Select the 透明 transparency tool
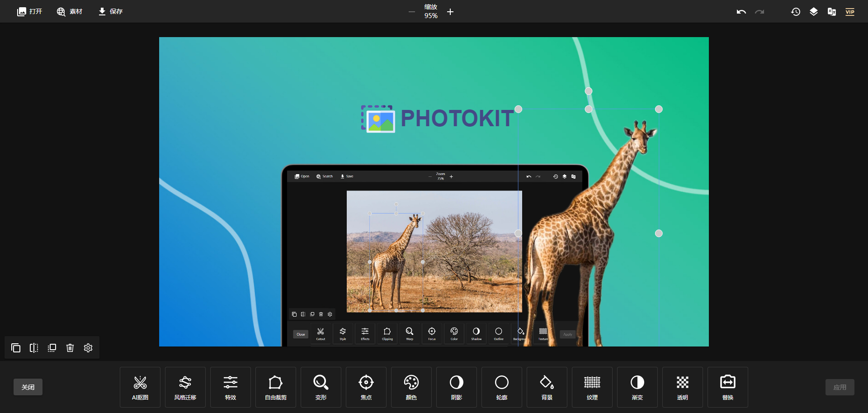Screen dimensions: 868x413 pyautogui.click(x=683, y=387)
